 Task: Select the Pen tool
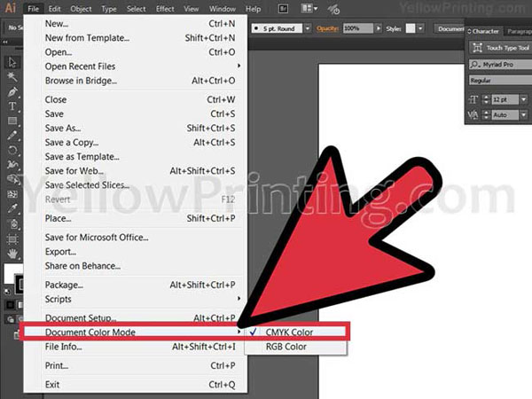12,91
